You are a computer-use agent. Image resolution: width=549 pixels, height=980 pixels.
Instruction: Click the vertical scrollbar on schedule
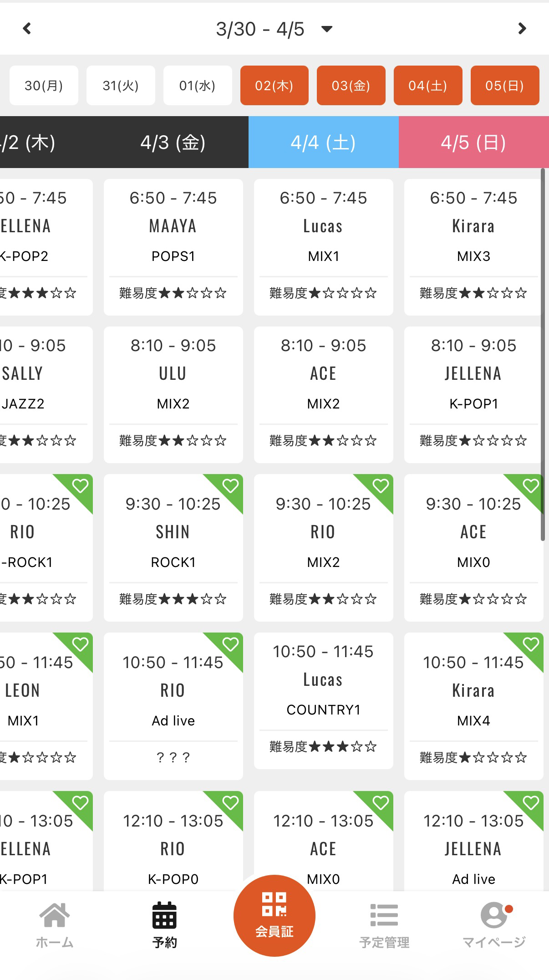[543, 355]
